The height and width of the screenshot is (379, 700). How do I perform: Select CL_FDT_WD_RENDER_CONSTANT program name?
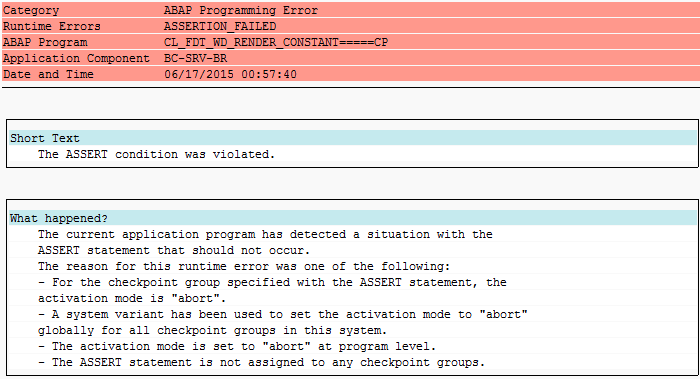tap(276, 42)
